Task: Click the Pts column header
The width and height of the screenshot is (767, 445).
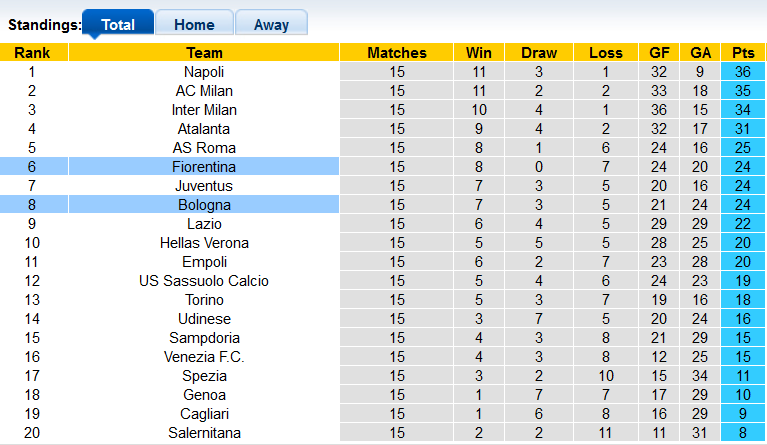Action: 743,53
